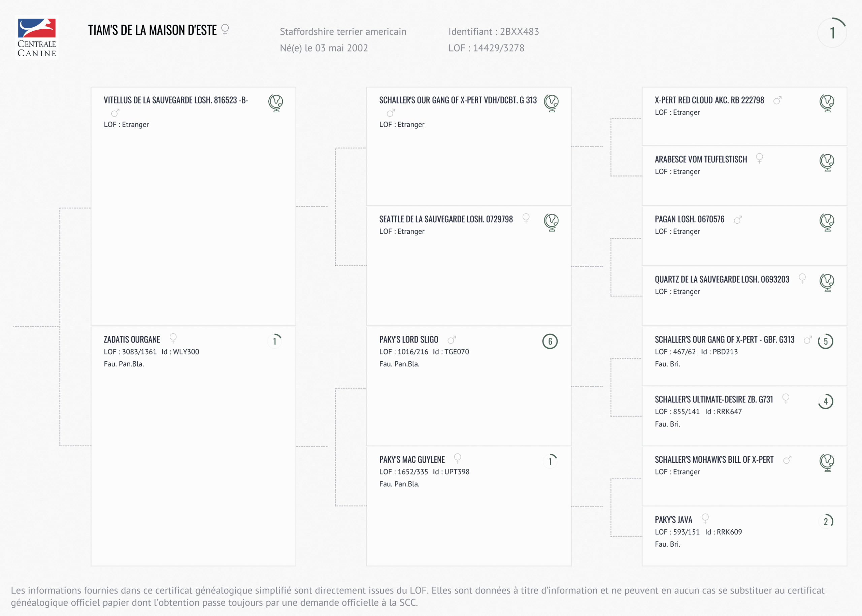Click the circled 6 badge on Paky's Lord Sligo
The width and height of the screenshot is (862, 616).
(550, 342)
